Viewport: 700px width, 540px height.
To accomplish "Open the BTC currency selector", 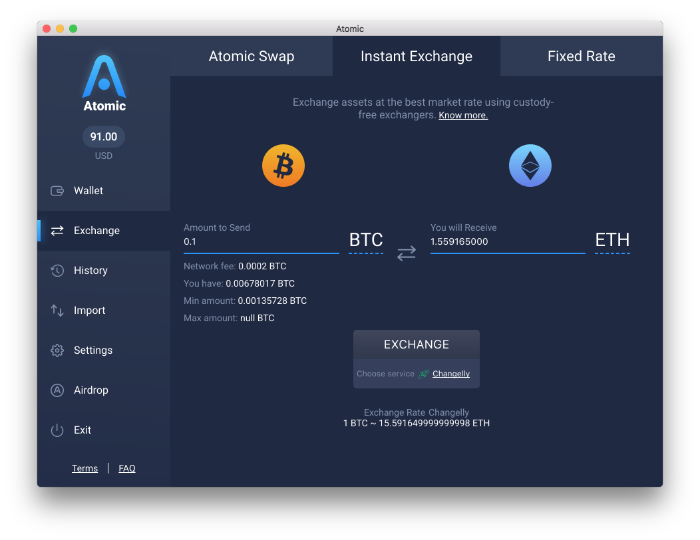I will point(366,241).
